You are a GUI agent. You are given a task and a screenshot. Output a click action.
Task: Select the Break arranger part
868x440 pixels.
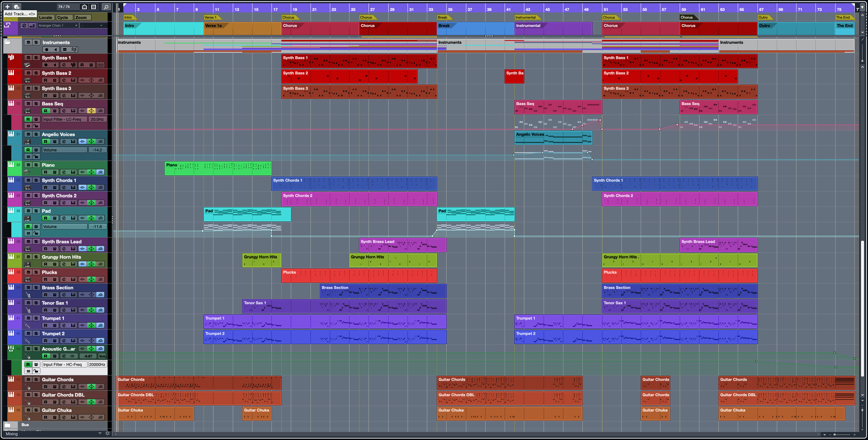475,29
